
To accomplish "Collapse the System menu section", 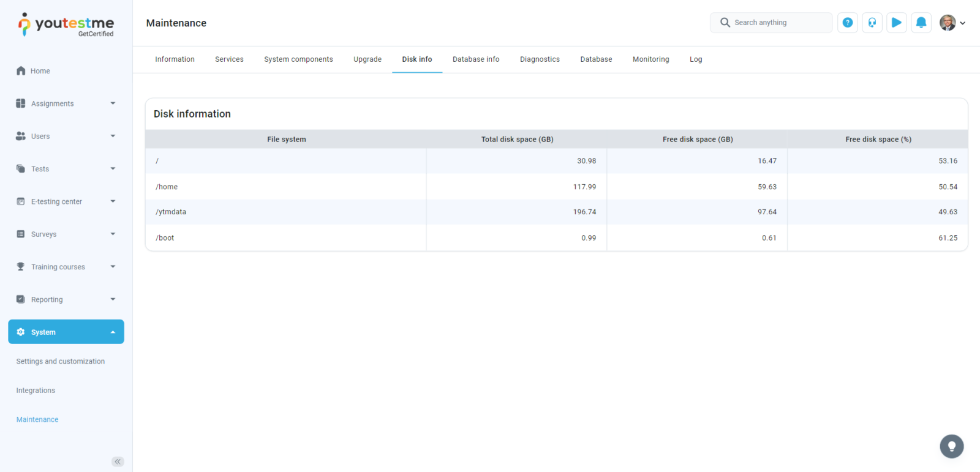I will coord(66,332).
